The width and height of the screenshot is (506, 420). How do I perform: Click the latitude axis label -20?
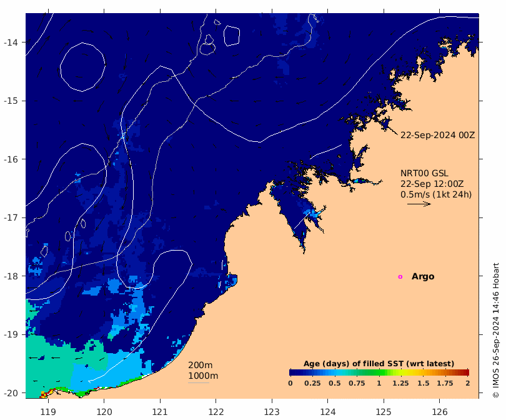11,393
